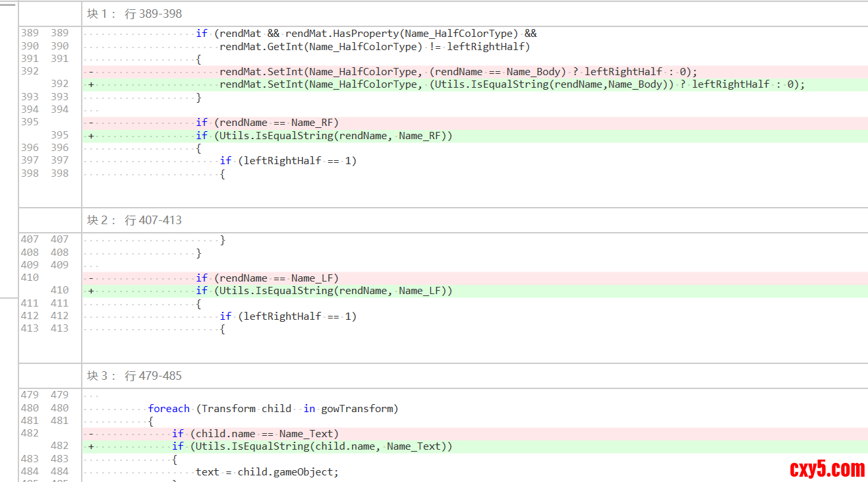Select the plus marker on added line 395
The width and height of the screenshot is (868, 482).
pos(91,136)
